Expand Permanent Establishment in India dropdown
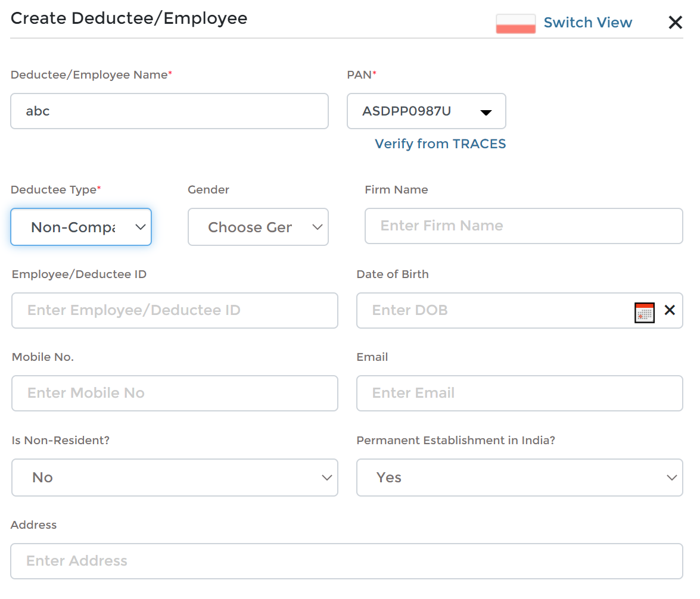The image size is (700, 599). 519,478
